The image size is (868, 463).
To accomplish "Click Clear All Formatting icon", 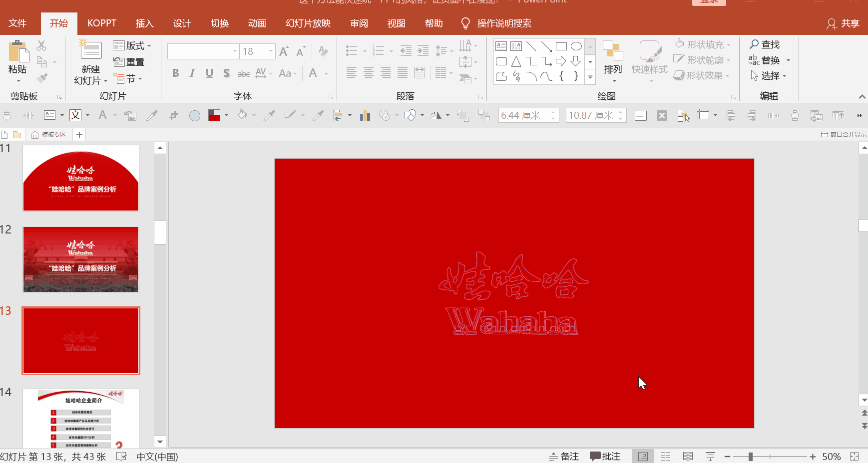I will point(323,51).
